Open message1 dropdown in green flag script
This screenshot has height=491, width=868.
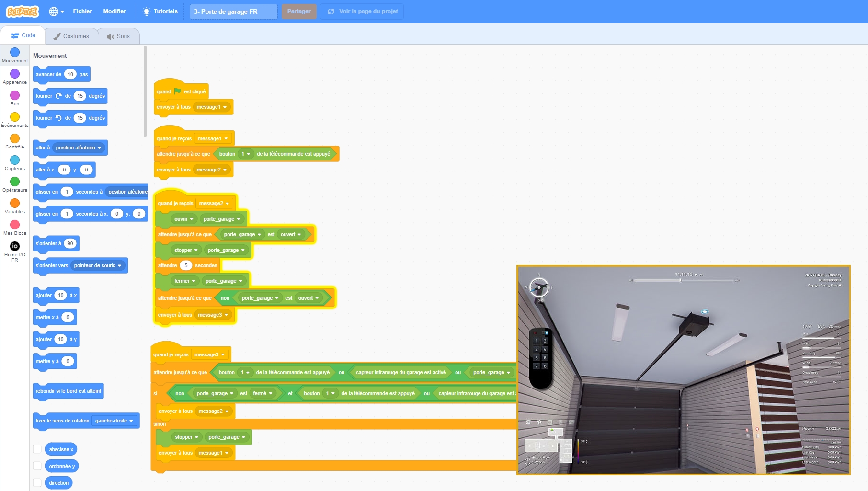(x=212, y=107)
